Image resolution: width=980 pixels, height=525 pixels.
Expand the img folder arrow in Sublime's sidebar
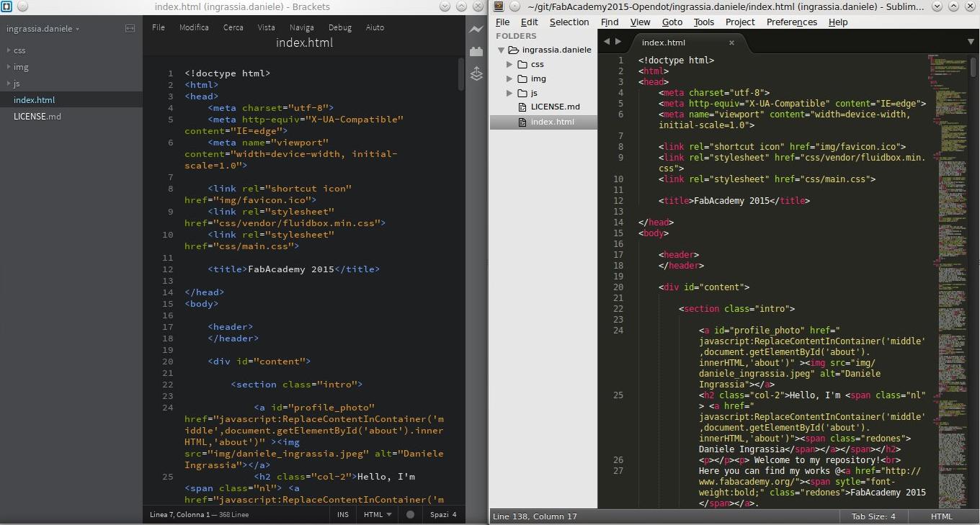coord(509,79)
